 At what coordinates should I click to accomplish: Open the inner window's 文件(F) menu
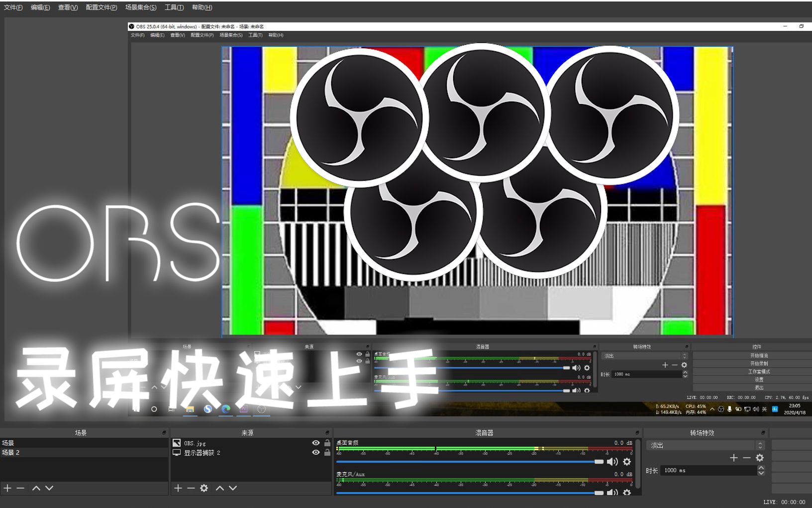138,35
